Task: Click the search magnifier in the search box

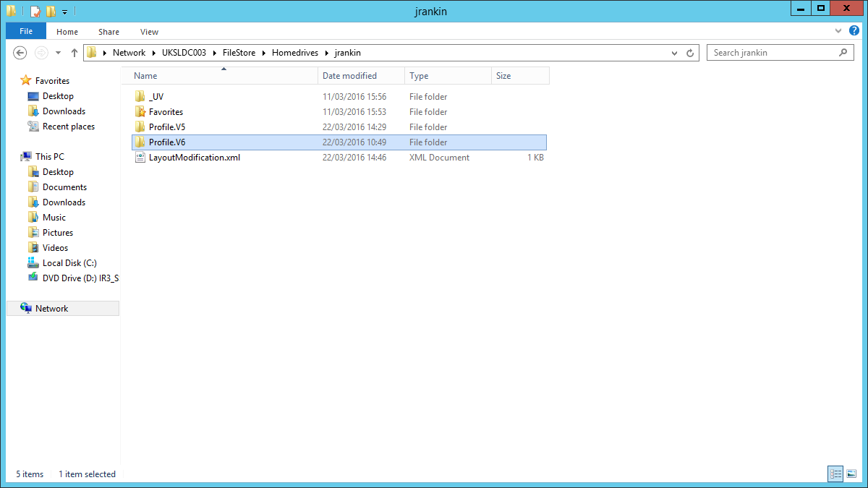Action: (x=843, y=52)
